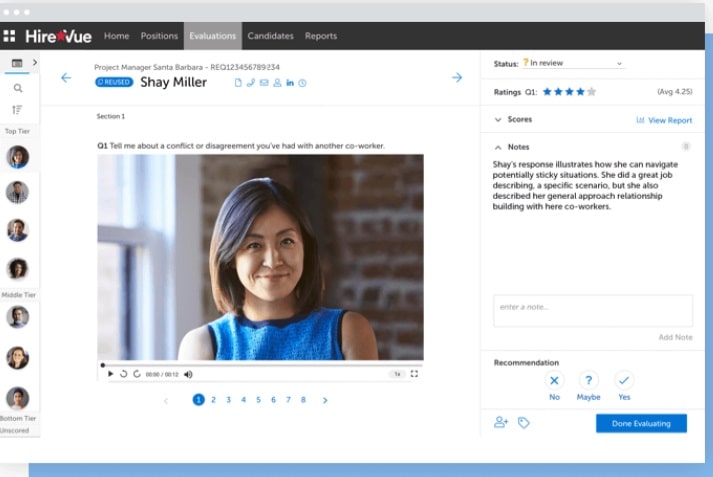This screenshot has width=713, height=477.
Task: Click the HireVue logo
Action: [x=58, y=36]
